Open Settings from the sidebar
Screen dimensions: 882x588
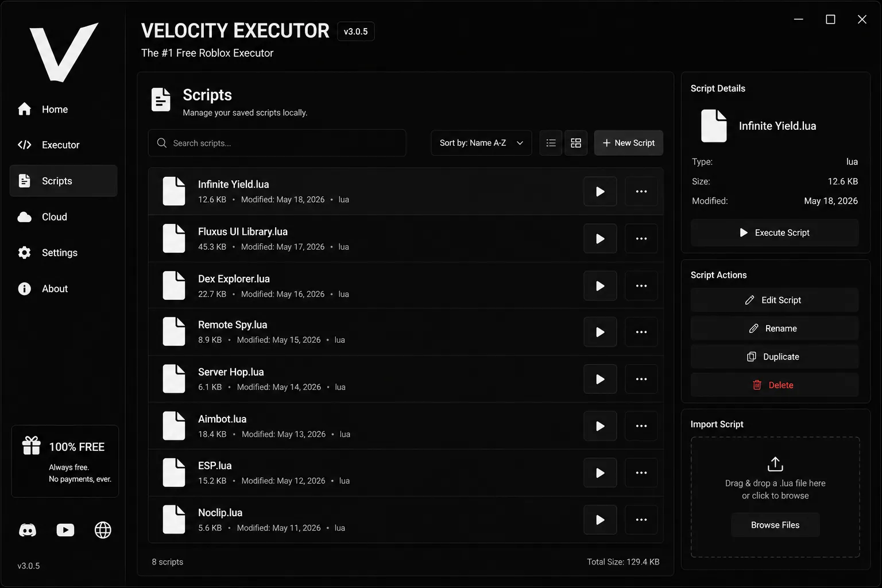[x=64, y=253]
